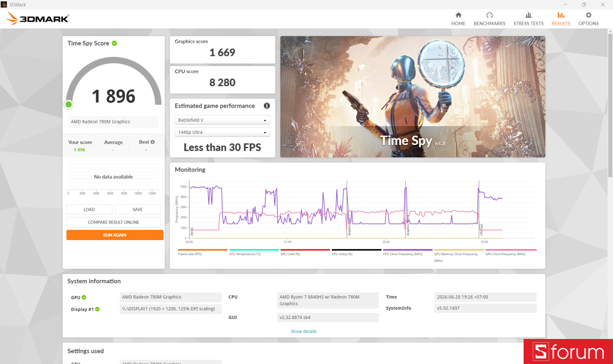The width and height of the screenshot is (613, 364).
Task: Click the Your score value 1 896
Action: coord(80,150)
